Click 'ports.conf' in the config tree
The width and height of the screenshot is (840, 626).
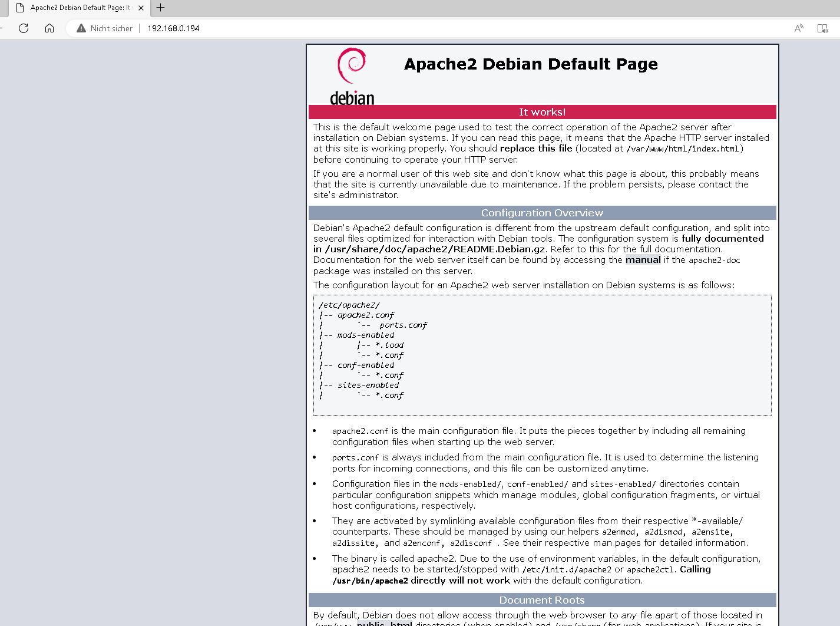(403, 325)
